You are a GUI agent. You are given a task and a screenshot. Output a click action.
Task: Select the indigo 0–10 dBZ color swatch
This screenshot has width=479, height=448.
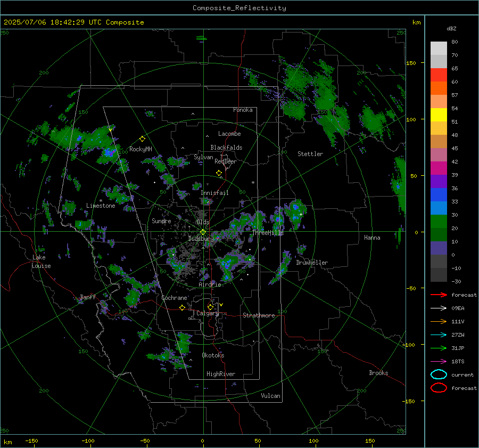point(439,248)
